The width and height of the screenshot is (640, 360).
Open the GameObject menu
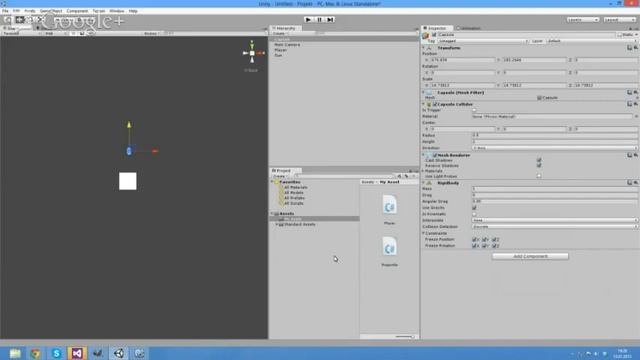(51, 11)
